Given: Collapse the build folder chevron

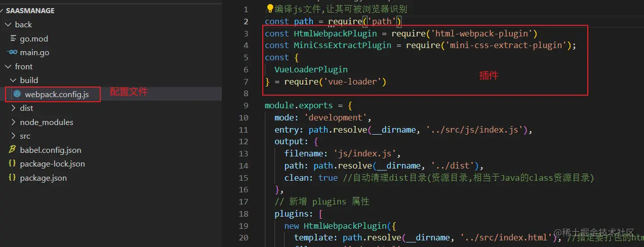Looking at the screenshot, I should 13,80.
